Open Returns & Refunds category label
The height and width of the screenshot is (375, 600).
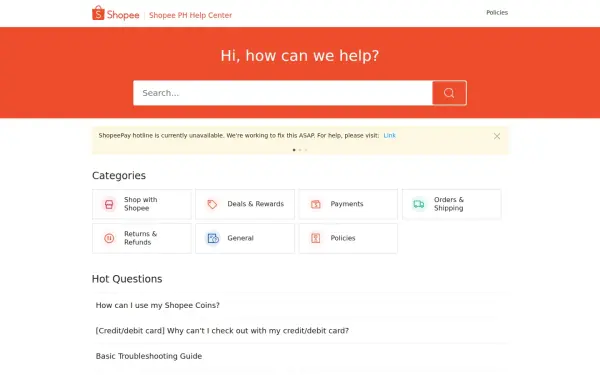(140, 238)
